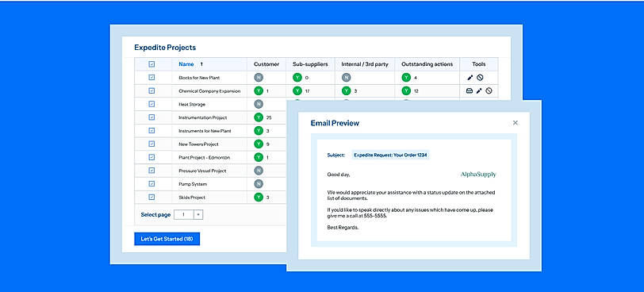The width and height of the screenshot is (644, 292).
Task: Select the Skids Project name
Action: click(x=193, y=198)
